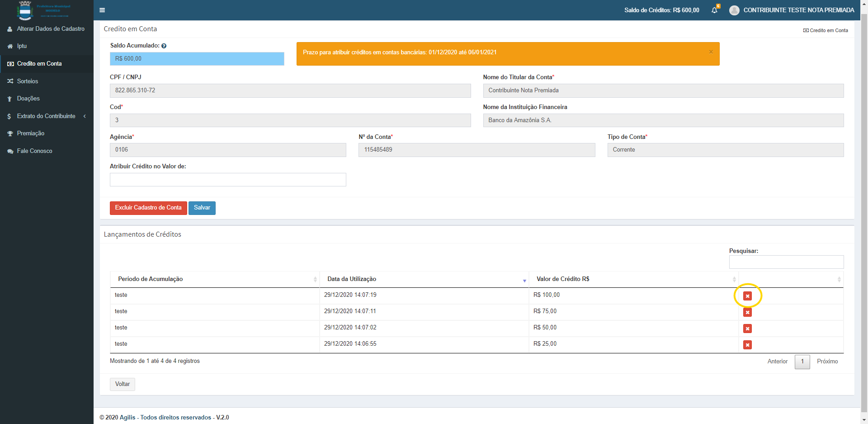Delete the R$ 100,00 credit entry

tap(747, 296)
